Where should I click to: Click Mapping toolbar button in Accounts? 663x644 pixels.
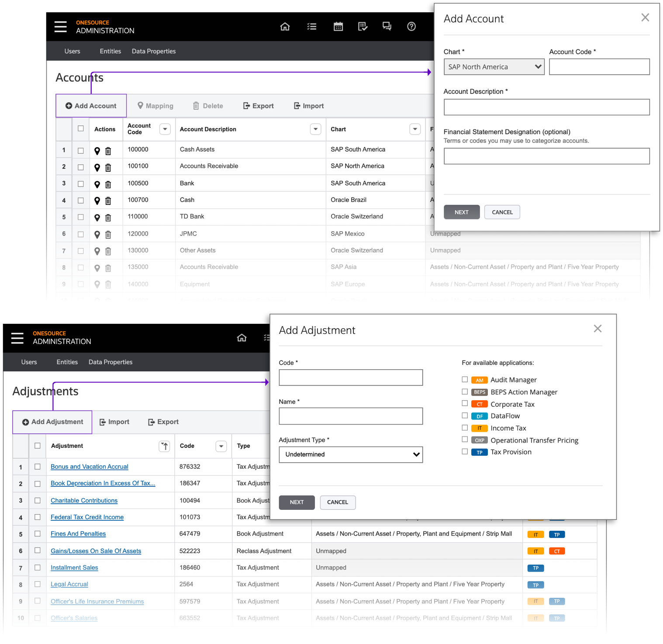[155, 106]
